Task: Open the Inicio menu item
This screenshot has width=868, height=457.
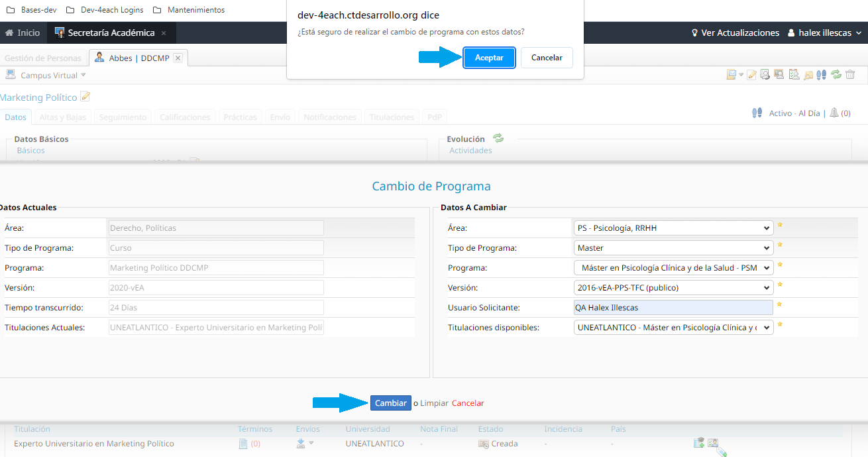Action: pyautogui.click(x=23, y=33)
